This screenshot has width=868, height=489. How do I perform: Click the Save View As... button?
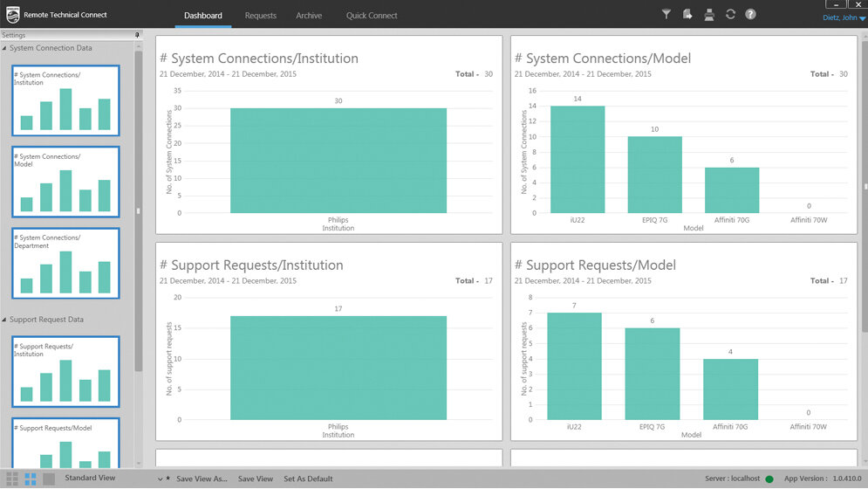(x=201, y=479)
